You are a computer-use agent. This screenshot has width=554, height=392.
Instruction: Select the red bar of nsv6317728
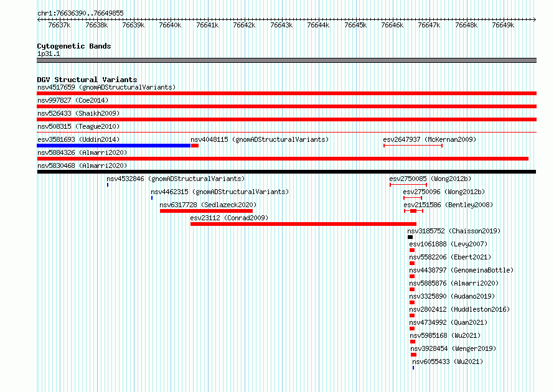point(206,211)
